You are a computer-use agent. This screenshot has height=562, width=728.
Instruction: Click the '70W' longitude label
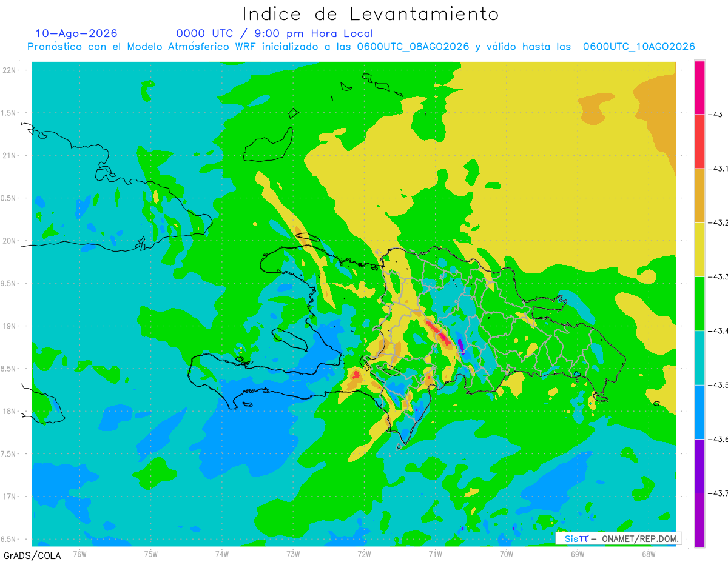pos(507,553)
